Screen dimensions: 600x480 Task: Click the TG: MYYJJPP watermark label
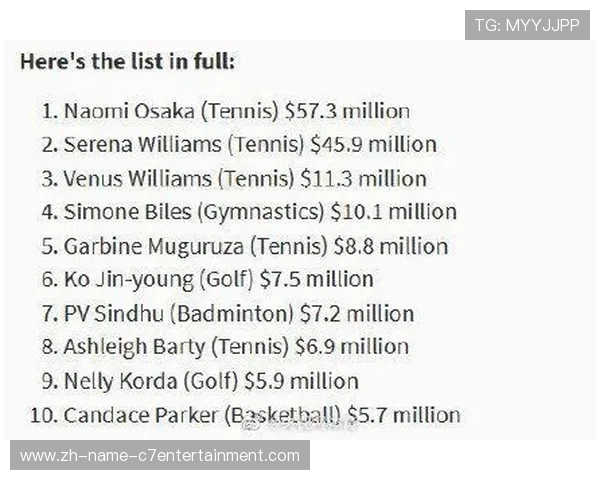527,24
